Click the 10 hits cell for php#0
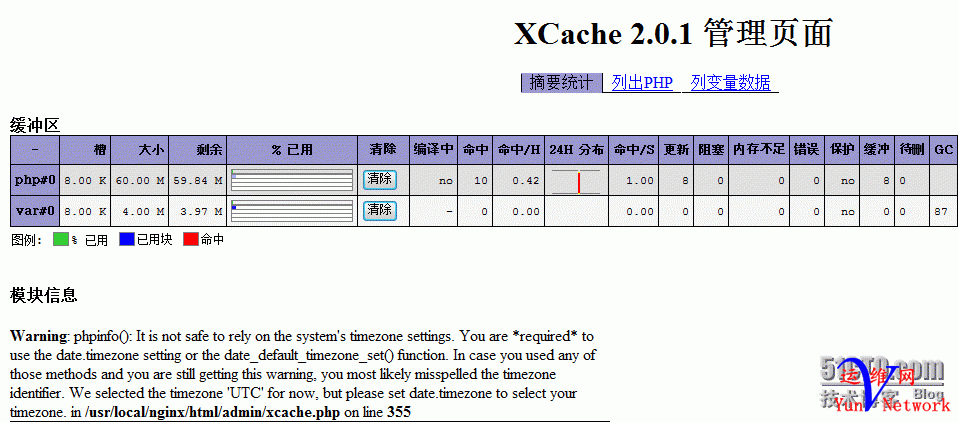This screenshot has height=422, width=958. click(x=475, y=180)
